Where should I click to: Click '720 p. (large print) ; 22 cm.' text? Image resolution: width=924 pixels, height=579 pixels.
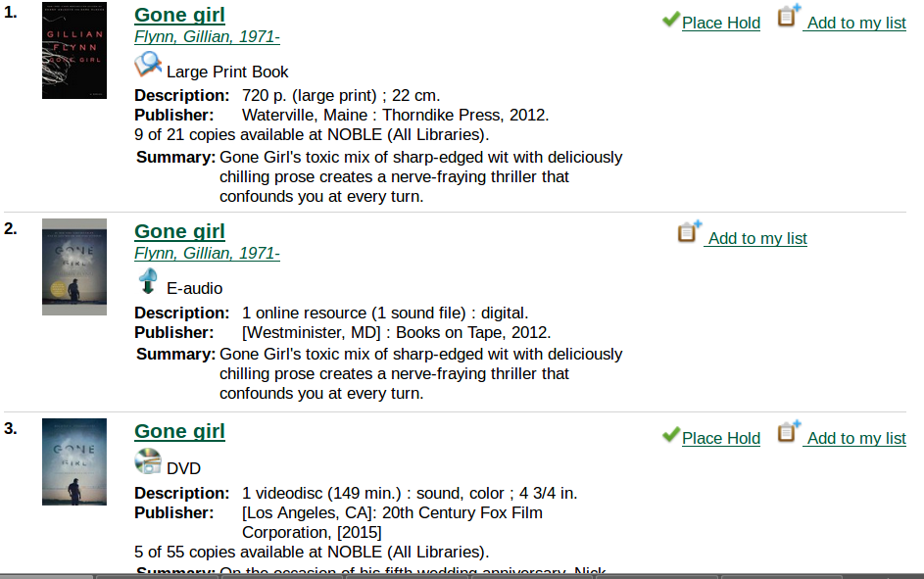point(341,95)
